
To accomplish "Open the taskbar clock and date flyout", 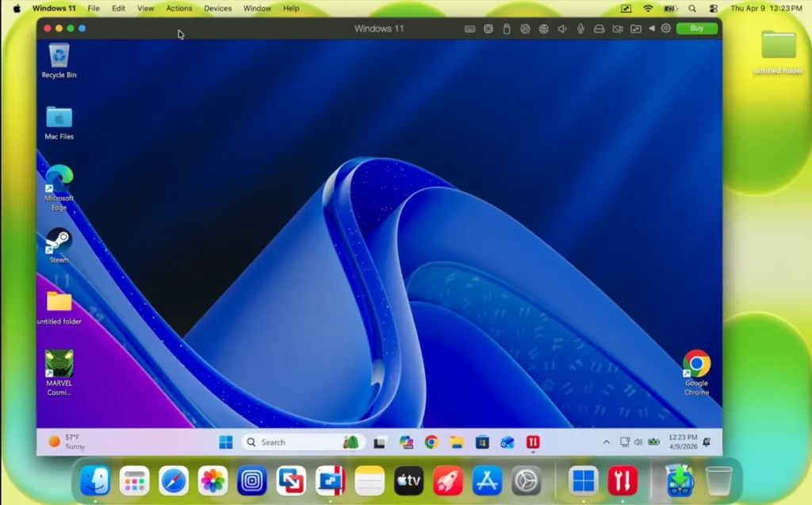I will coord(682,442).
